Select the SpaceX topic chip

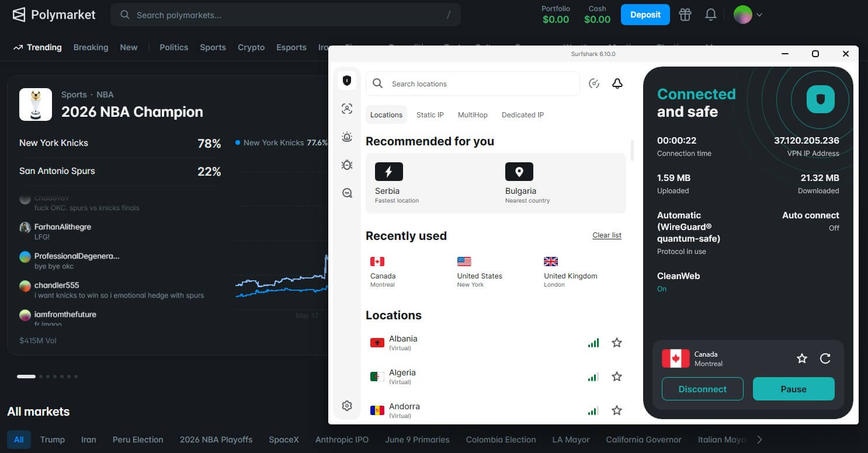(284, 440)
